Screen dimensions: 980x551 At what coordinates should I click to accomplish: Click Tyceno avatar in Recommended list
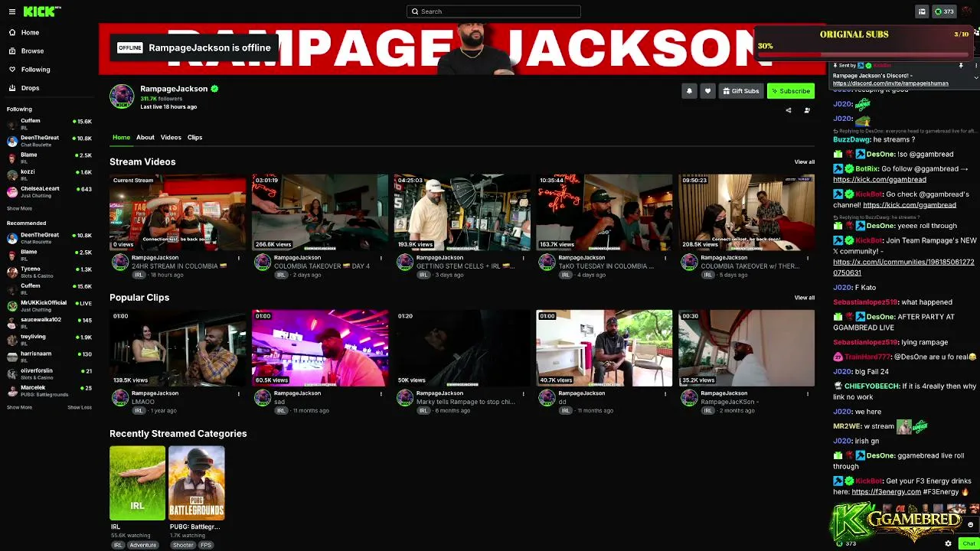[12, 272]
